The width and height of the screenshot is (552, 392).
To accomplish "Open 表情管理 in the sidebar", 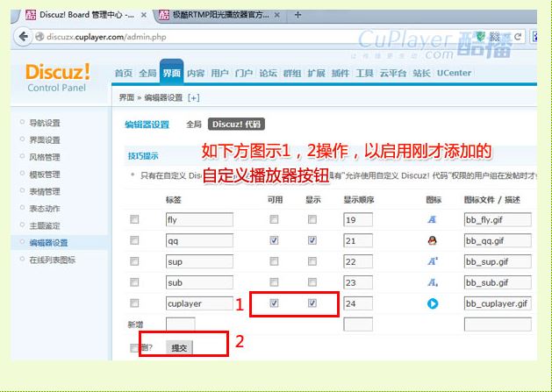I will click(x=45, y=191).
